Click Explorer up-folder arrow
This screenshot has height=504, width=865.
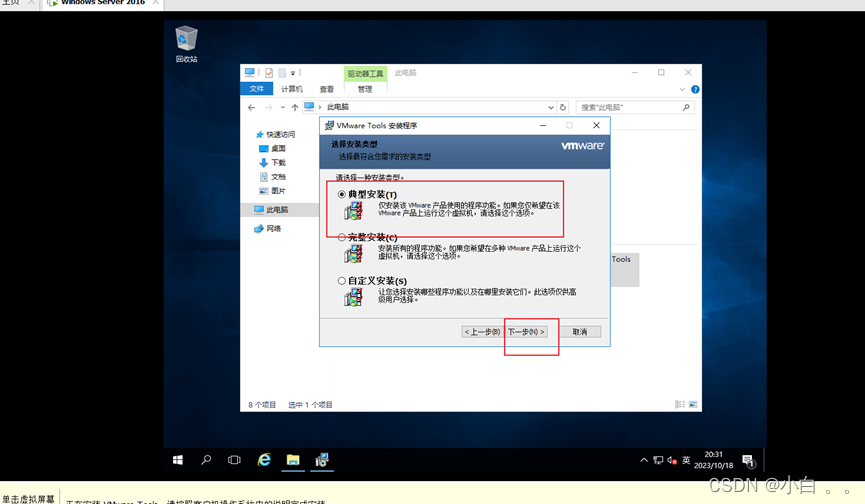(x=295, y=108)
